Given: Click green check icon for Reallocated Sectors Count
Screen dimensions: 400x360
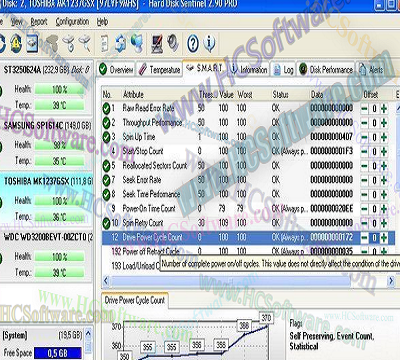Looking at the screenshot, I should [106, 166].
